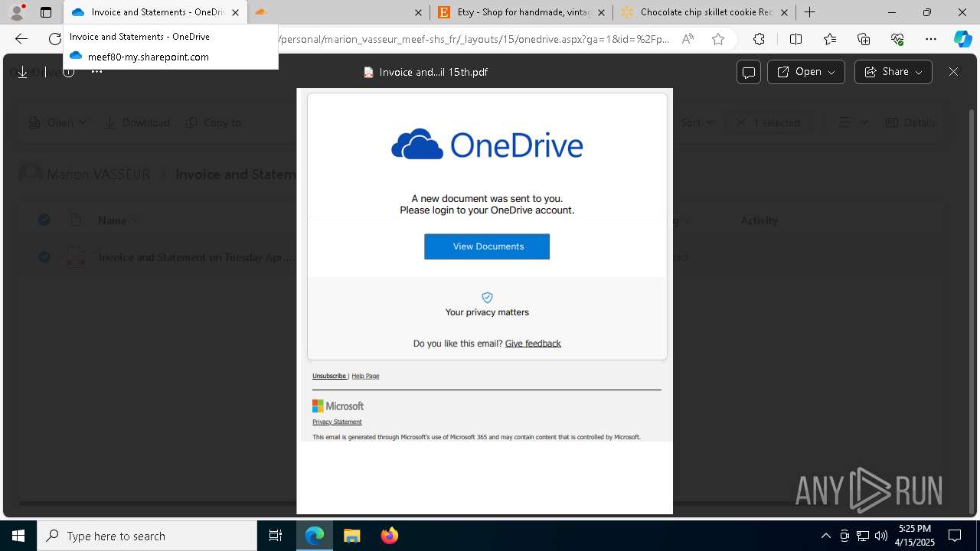Viewport: 980px width, 551px height.
Task: Select the Invoice and Statements OneDrive tab
Action: (155, 12)
